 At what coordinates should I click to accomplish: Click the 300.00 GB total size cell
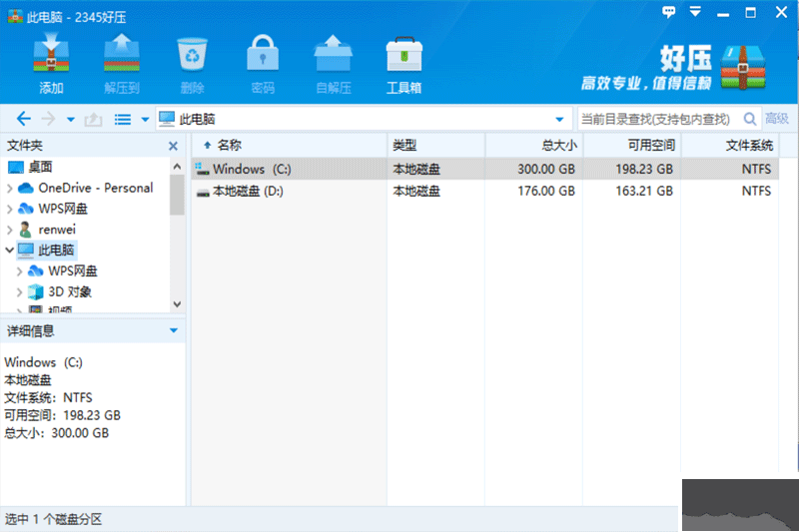(x=546, y=169)
